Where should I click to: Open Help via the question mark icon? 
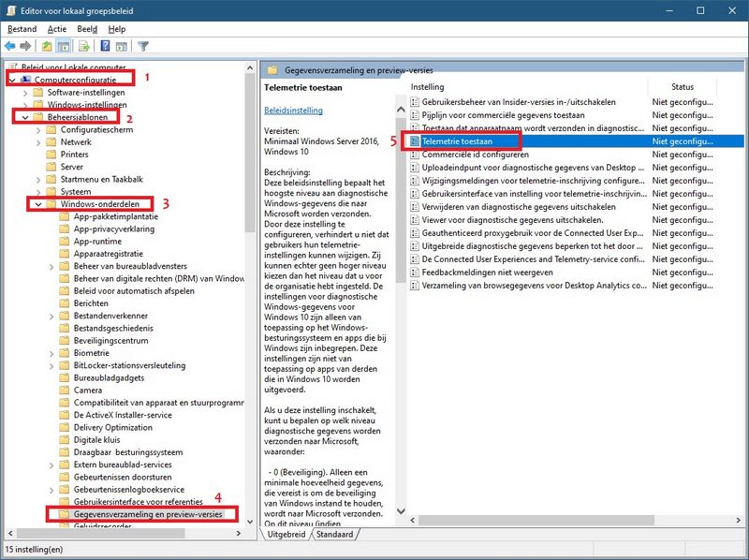pos(105,47)
